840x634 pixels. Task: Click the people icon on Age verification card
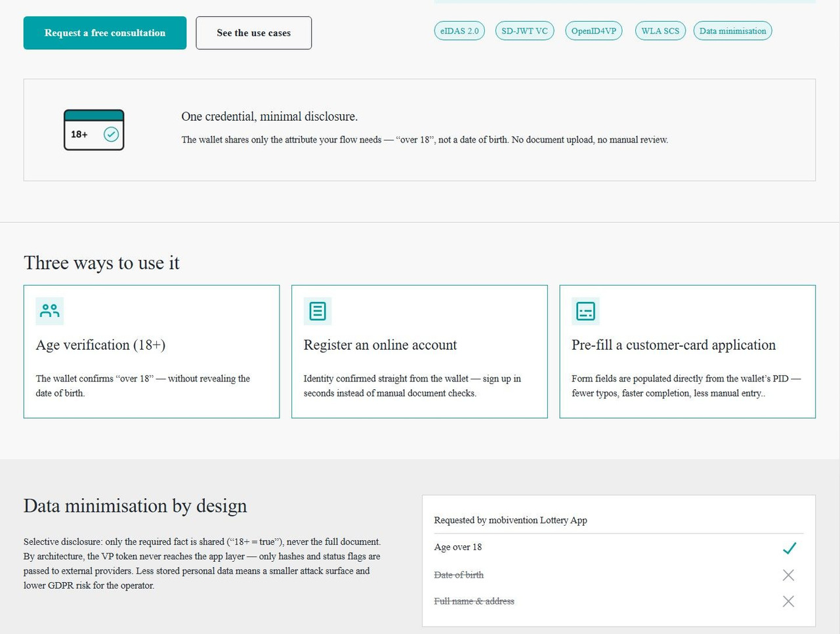50,310
